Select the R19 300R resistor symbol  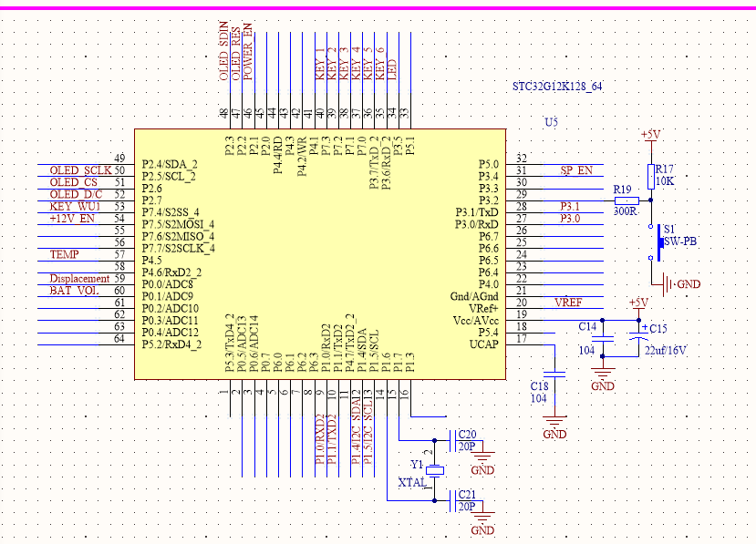(627, 200)
